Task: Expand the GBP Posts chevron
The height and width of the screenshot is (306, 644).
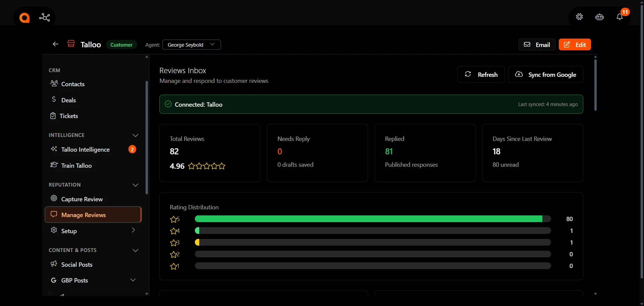Action: [133, 280]
